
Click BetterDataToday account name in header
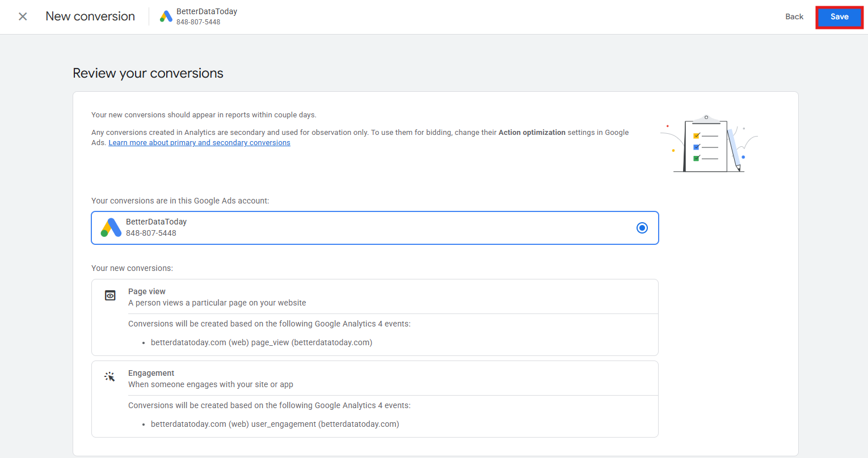(207, 11)
